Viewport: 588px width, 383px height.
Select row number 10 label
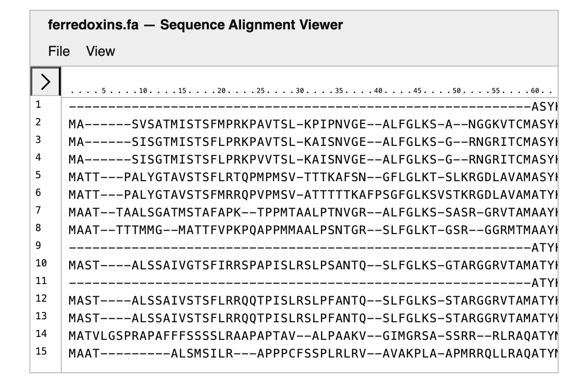(41, 263)
